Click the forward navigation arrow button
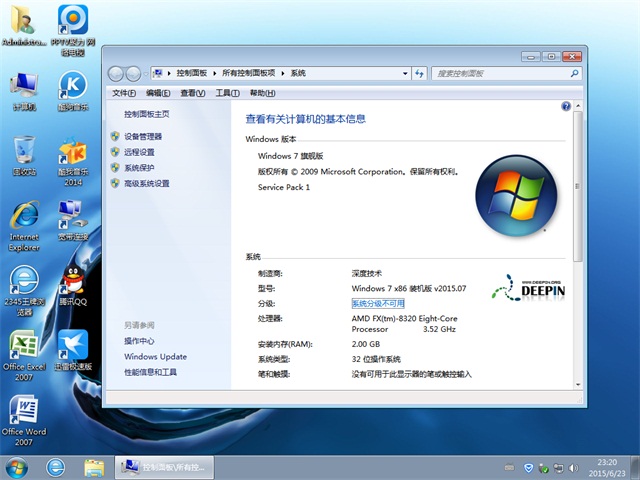 coord(133,74)
